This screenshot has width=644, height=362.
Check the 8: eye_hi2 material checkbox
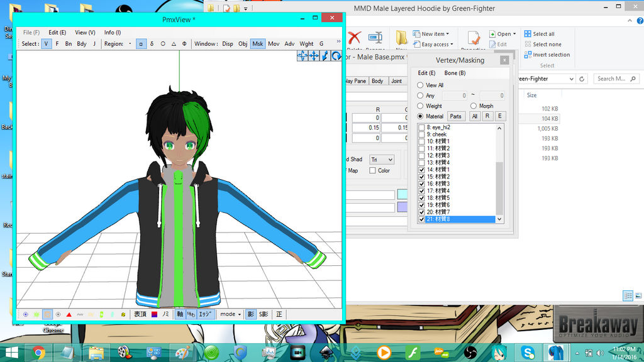pyautogui.click(x=421, y=127)
